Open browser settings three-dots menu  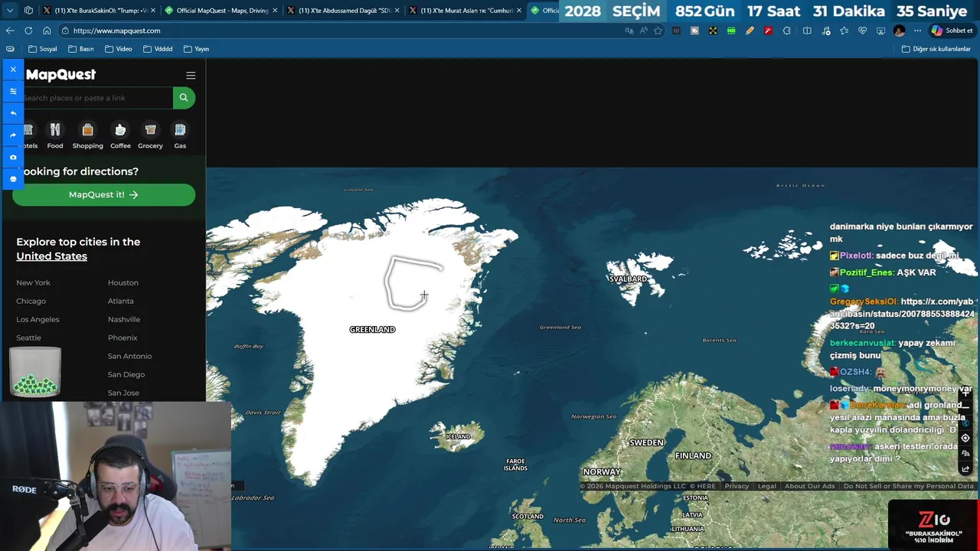click(918, 31)
